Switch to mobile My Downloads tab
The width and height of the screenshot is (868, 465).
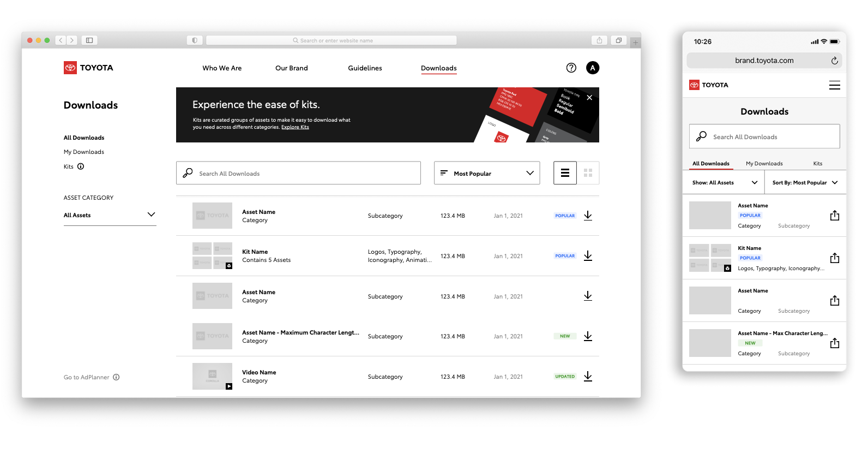764,163
